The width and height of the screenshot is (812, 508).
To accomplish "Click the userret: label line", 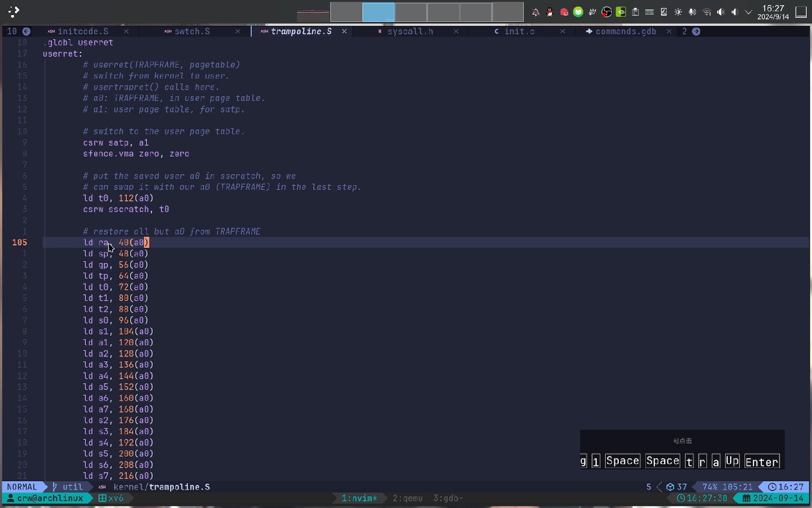I will (62, 54).
